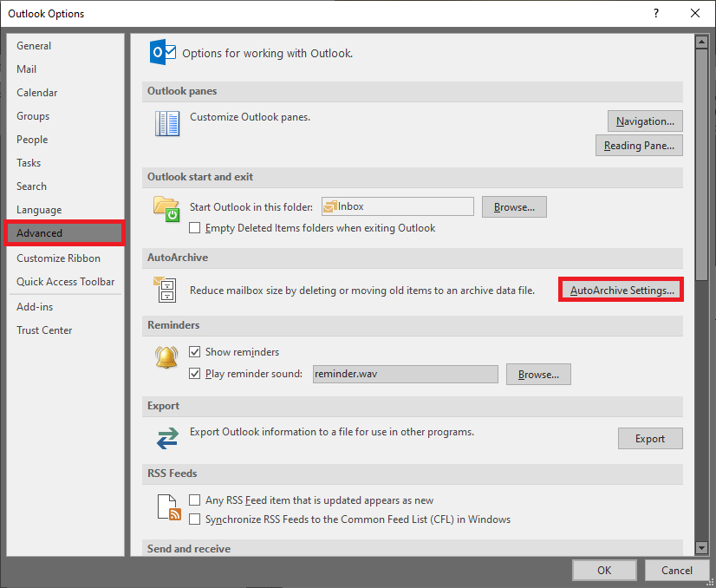Image resolution: width=716 pixels, height=588 pixels.
Task: Open the General options category
Action: point(65,46)
